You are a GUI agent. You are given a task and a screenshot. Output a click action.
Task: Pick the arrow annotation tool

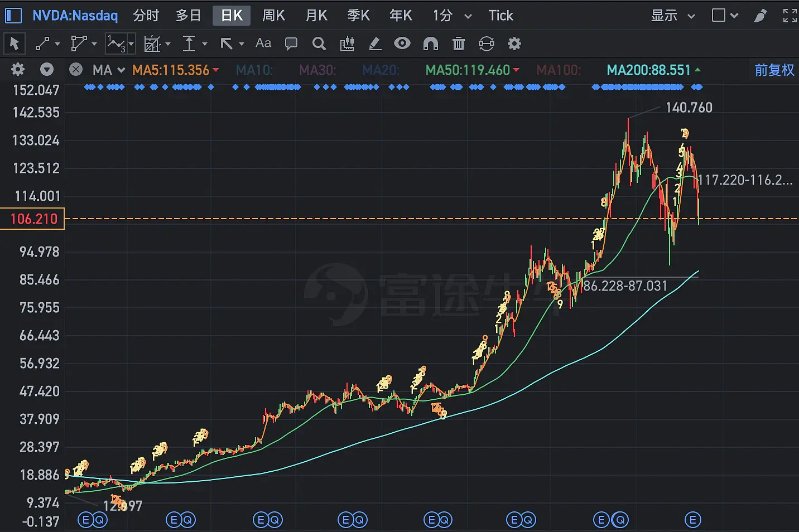[226, 43]
